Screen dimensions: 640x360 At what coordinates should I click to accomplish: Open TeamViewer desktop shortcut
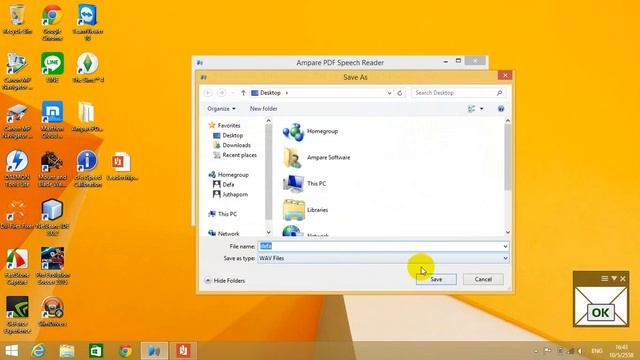[87, 22]
